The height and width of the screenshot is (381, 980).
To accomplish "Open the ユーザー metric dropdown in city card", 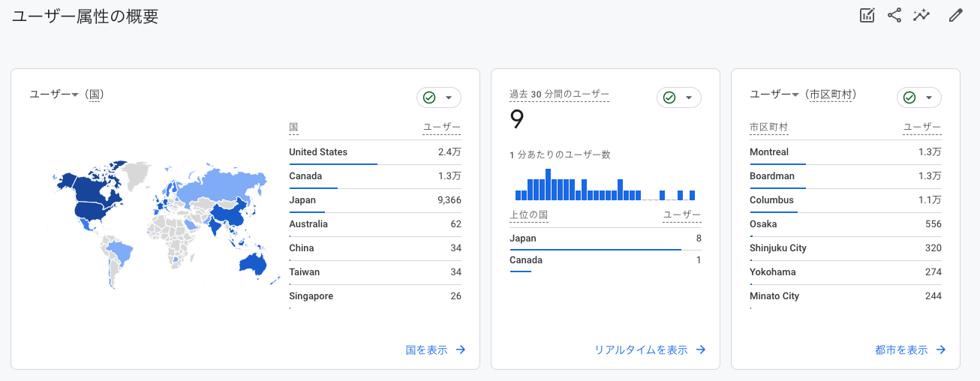I will 774,94.
